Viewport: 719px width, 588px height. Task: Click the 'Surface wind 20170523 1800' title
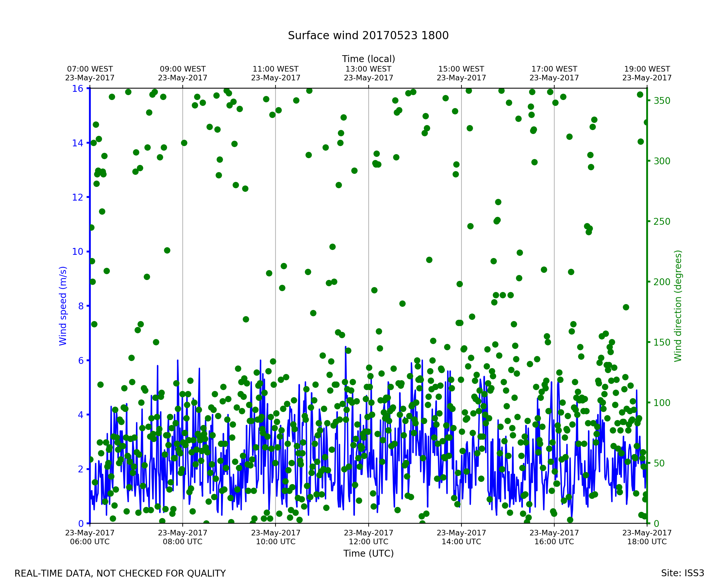[x=368, y=36]
